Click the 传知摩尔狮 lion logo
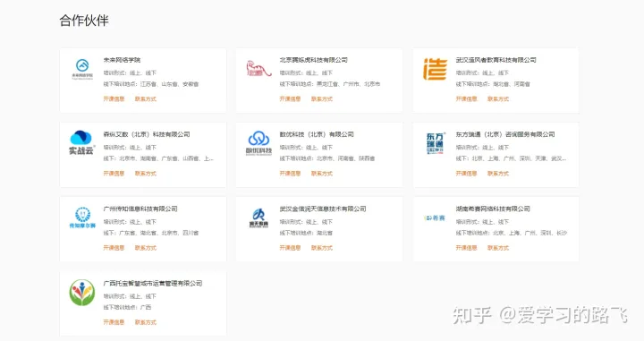 (82, 217)
